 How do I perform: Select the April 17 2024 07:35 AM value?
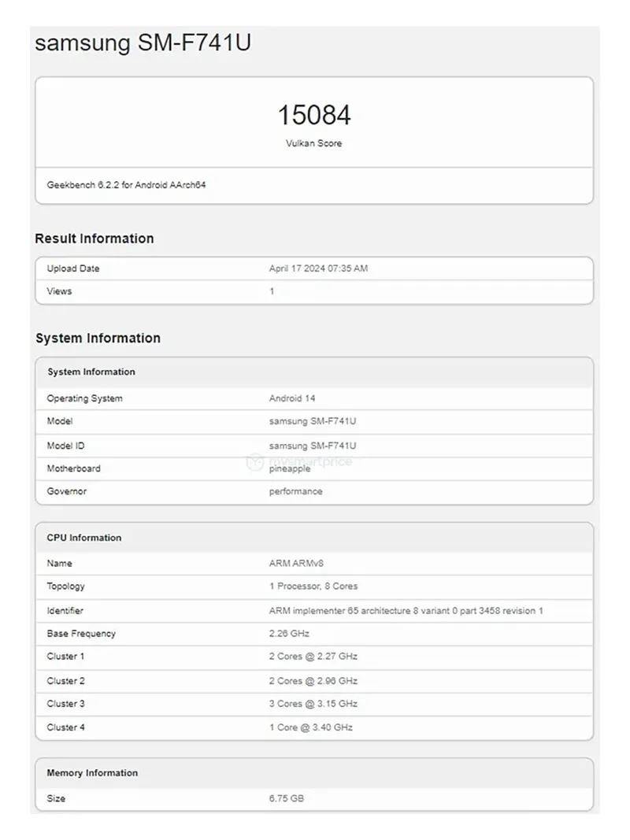coord(318,268)
